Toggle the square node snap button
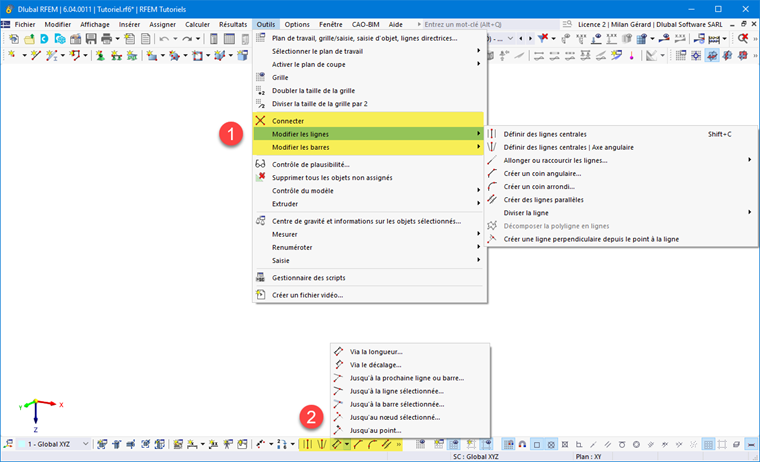This screenshot has height=462, width=760. coord(537,444)
